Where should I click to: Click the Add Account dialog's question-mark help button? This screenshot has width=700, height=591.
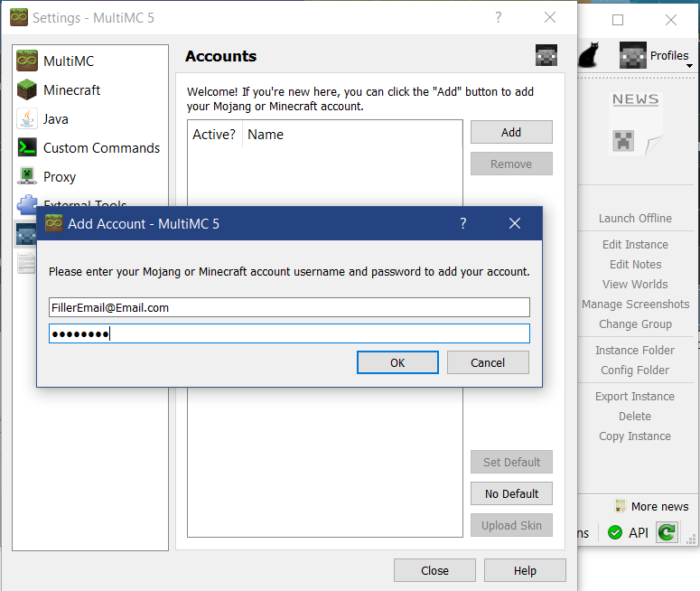coord(463,223)
